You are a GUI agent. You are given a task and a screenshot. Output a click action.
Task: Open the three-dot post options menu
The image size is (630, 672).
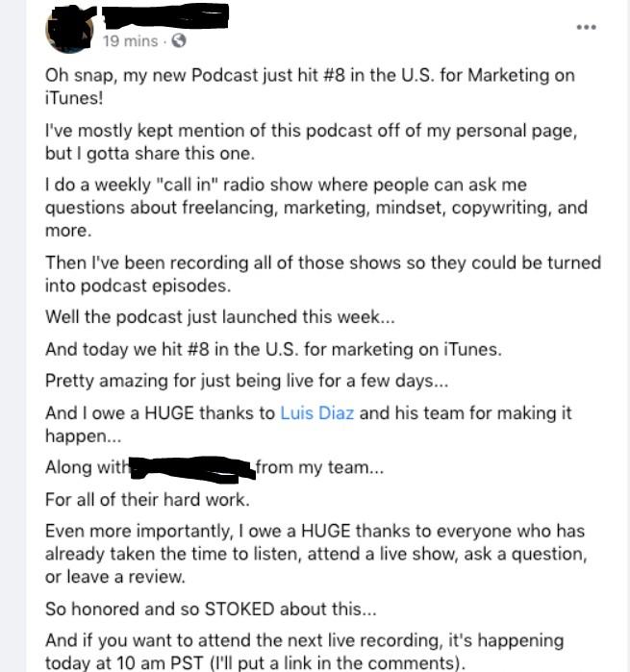[587, 27]
